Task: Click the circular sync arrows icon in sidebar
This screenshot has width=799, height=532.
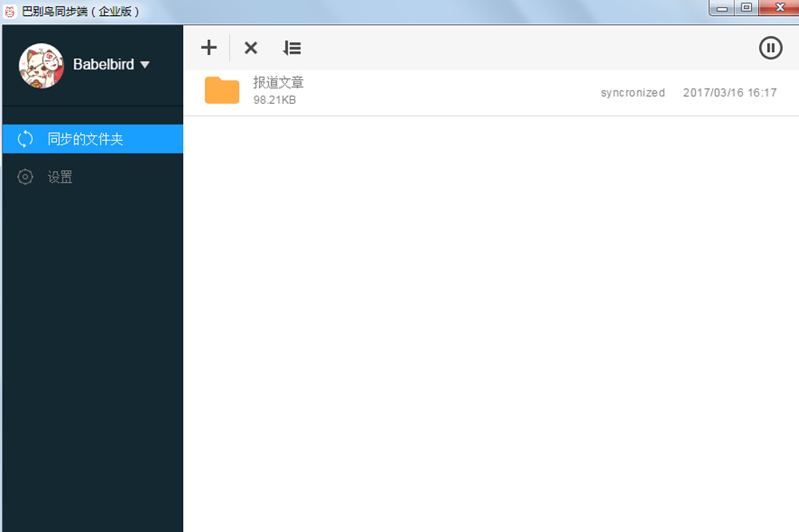Action: point(26,139)
